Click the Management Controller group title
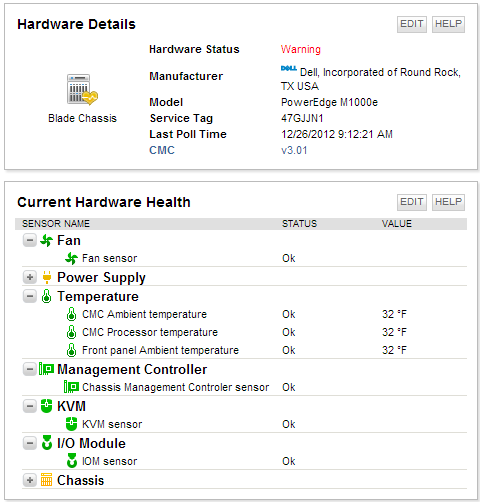The width and height of the screenshot is (480, 502). pyautogui.click(x=132, y=369)
